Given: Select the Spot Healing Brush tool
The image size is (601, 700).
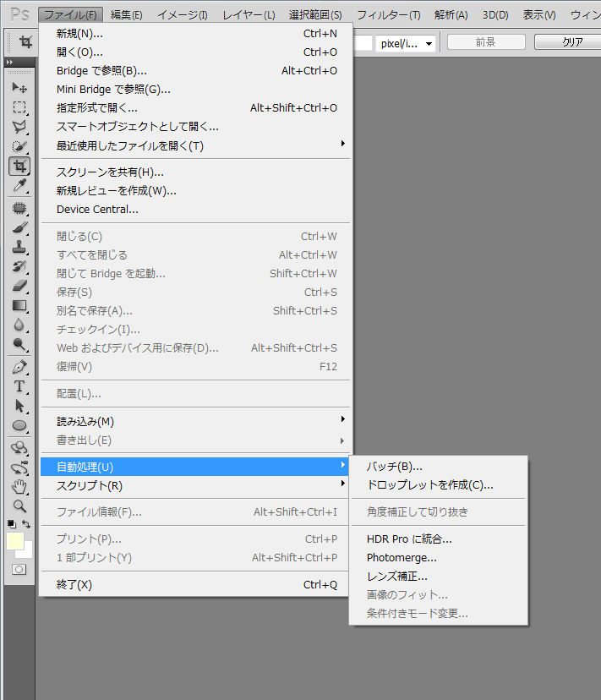Looking at the screenshot, I should click(19, 208).
